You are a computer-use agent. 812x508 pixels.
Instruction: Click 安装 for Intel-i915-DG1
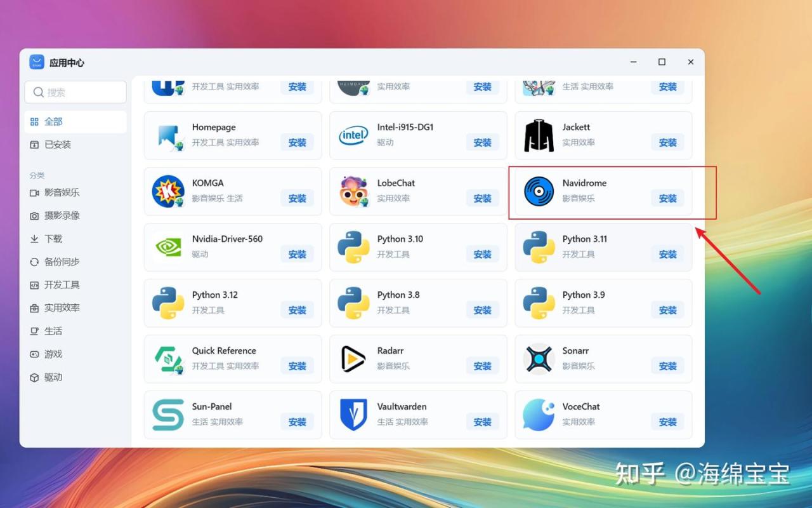[483, 142]
